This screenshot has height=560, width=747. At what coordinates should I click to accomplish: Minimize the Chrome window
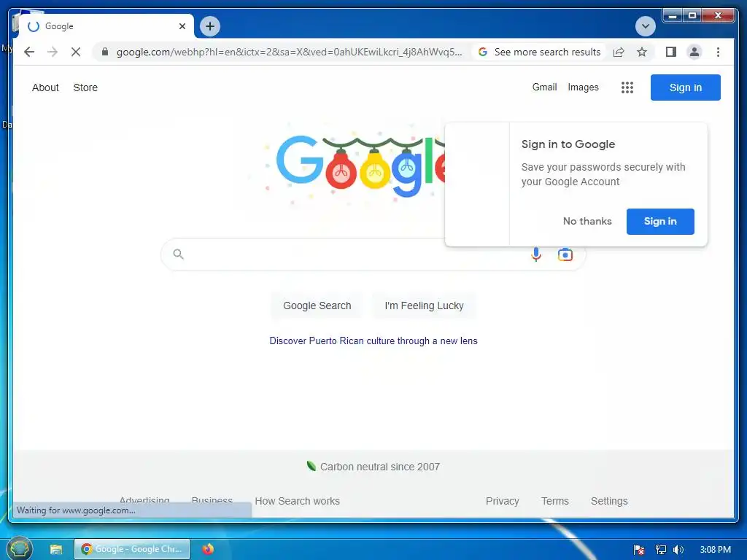(672, 16)
